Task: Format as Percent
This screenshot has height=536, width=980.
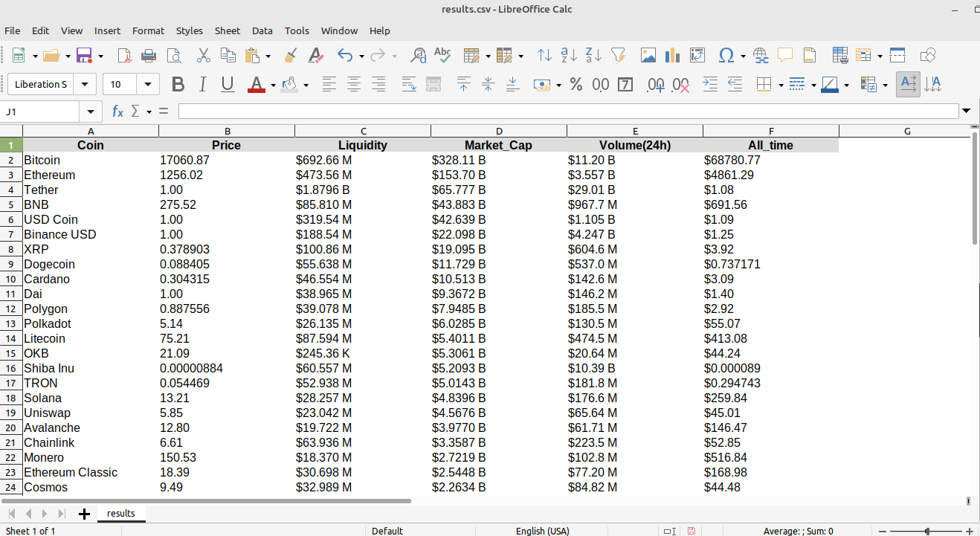Action: 576,84
